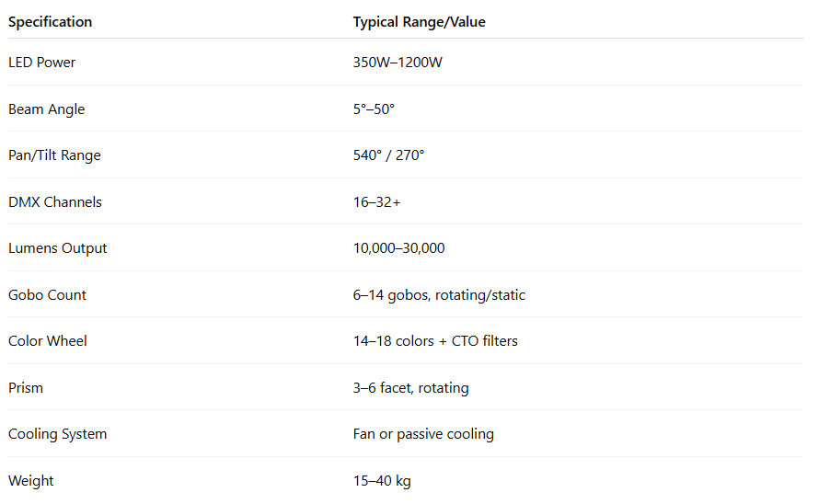Select the Beam Angle row label

[x=46, y=109]
